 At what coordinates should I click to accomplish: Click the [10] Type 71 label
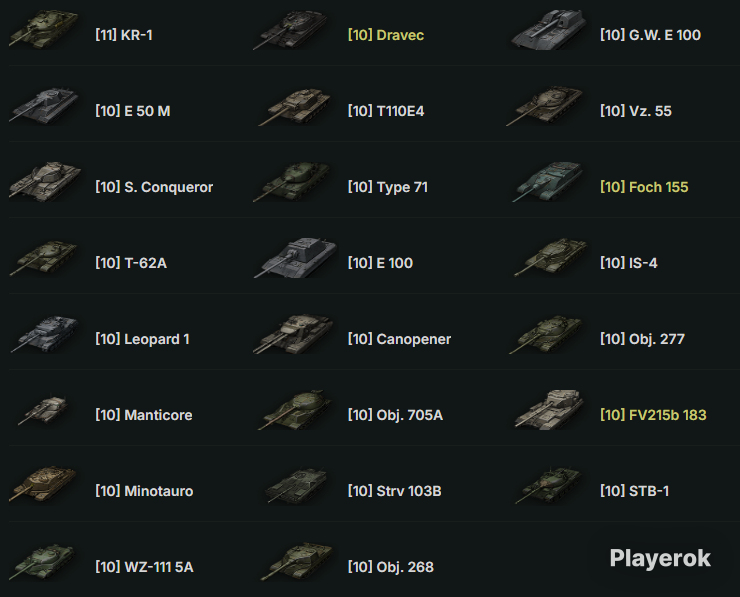(x=387, y=187)
